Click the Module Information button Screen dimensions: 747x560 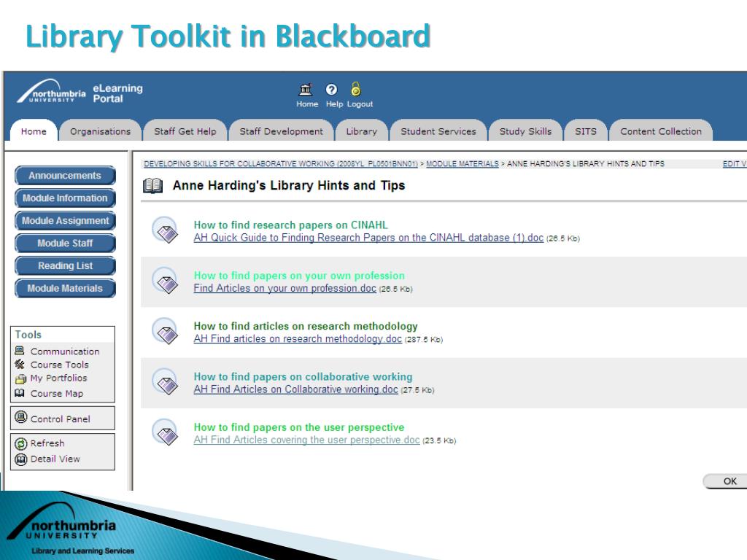pos(65,198)
